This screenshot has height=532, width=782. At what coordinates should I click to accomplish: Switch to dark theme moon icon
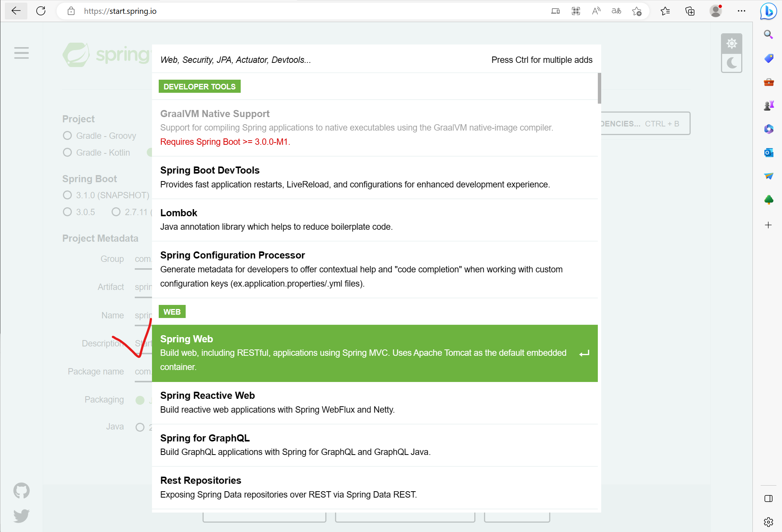click(x=731, y=63)
